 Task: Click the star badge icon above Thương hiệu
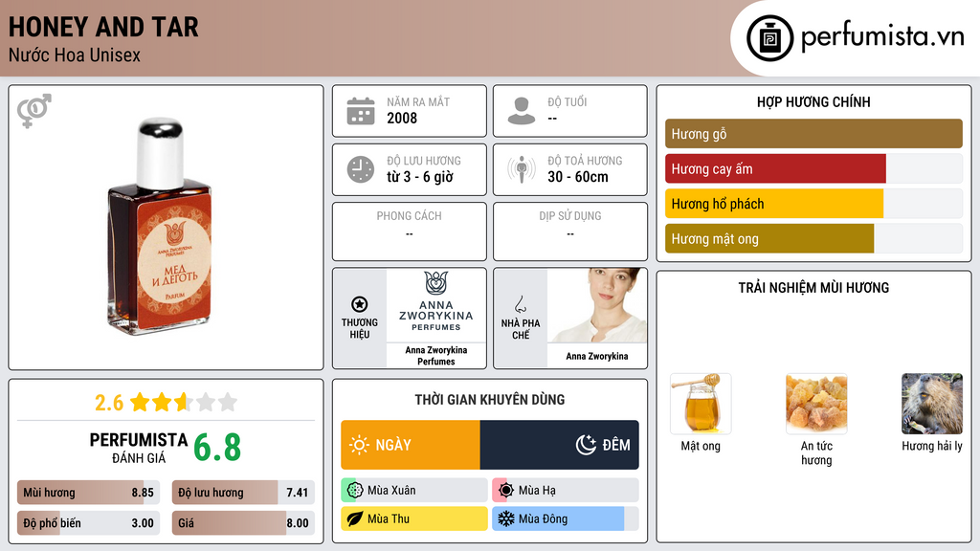click(360, 304)
